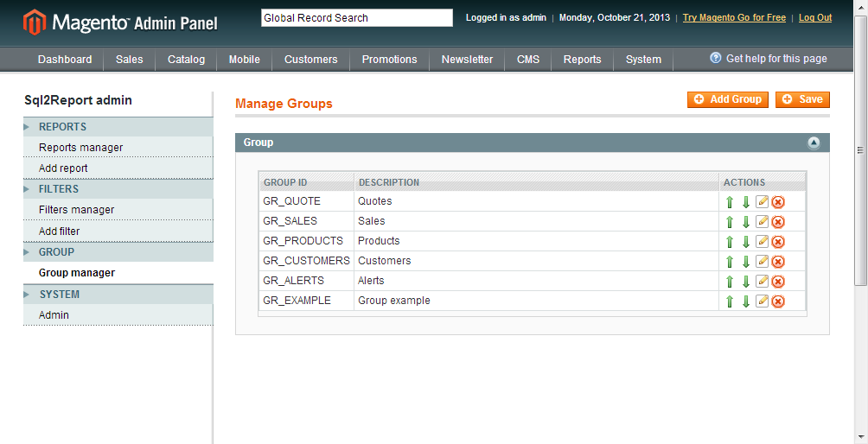Image resolution: width=868 pixels, height=444 pixels.
Task: Move GR_CUSTOMERS group down
Action: 745,262
